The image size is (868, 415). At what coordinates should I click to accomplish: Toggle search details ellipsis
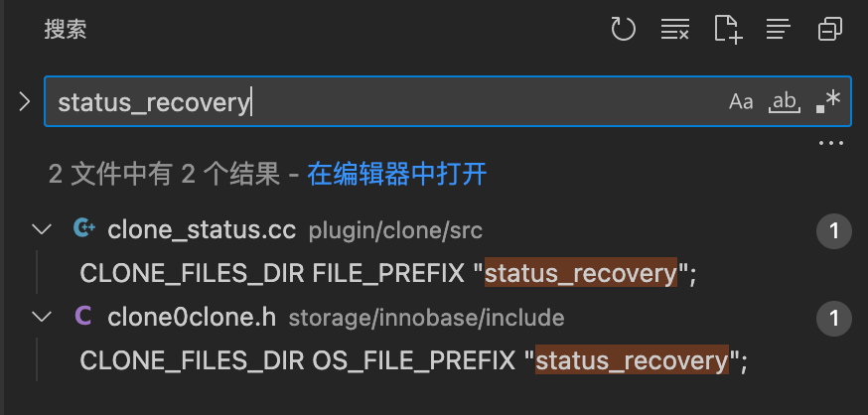click(x=830, y=144)
